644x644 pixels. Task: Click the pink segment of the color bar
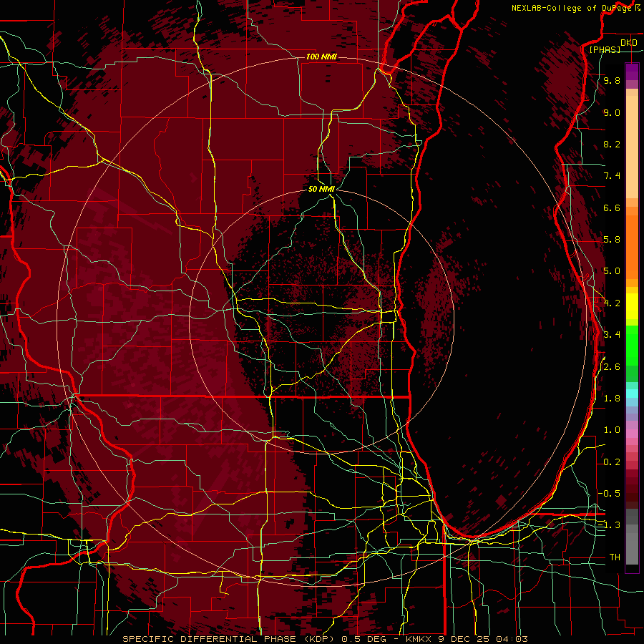632,434
